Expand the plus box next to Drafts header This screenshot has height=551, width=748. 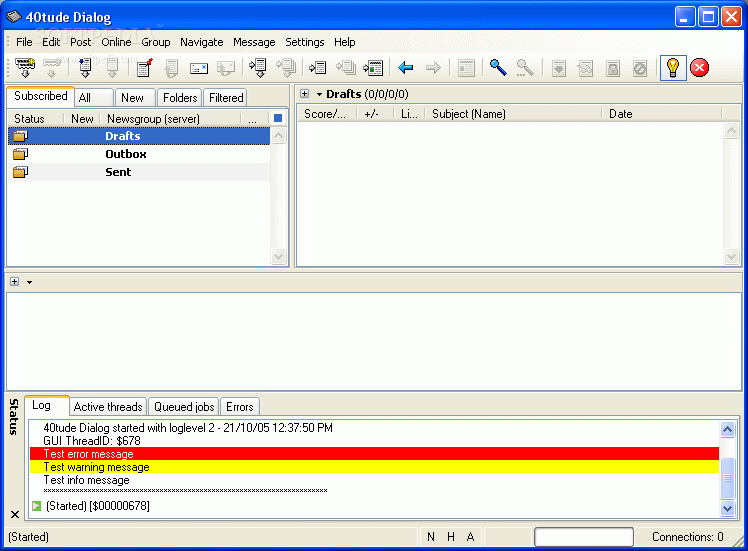click(304, 94)
